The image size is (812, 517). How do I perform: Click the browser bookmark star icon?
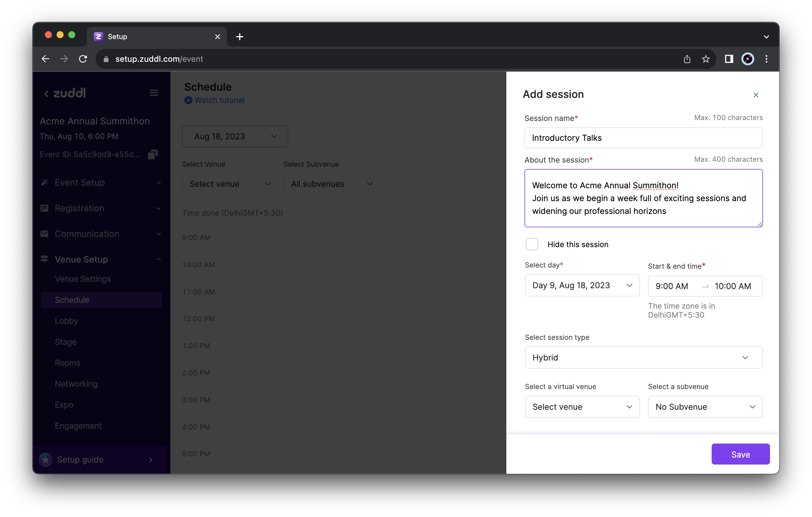click(706, 59)
